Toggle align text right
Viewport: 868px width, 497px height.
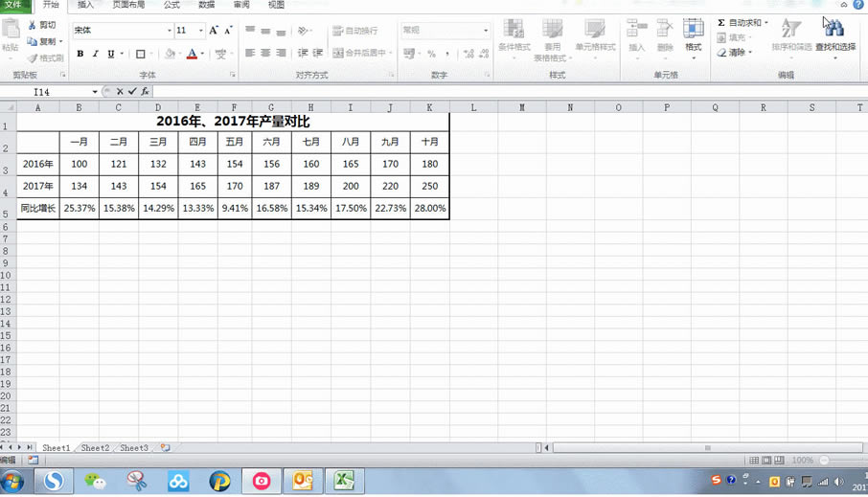click(282, 53)
